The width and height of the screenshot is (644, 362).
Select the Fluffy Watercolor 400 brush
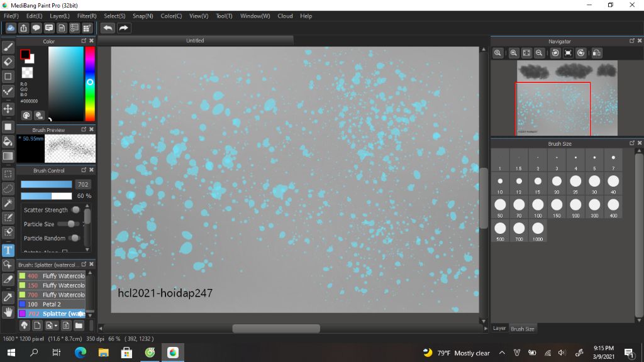[52, 276]
